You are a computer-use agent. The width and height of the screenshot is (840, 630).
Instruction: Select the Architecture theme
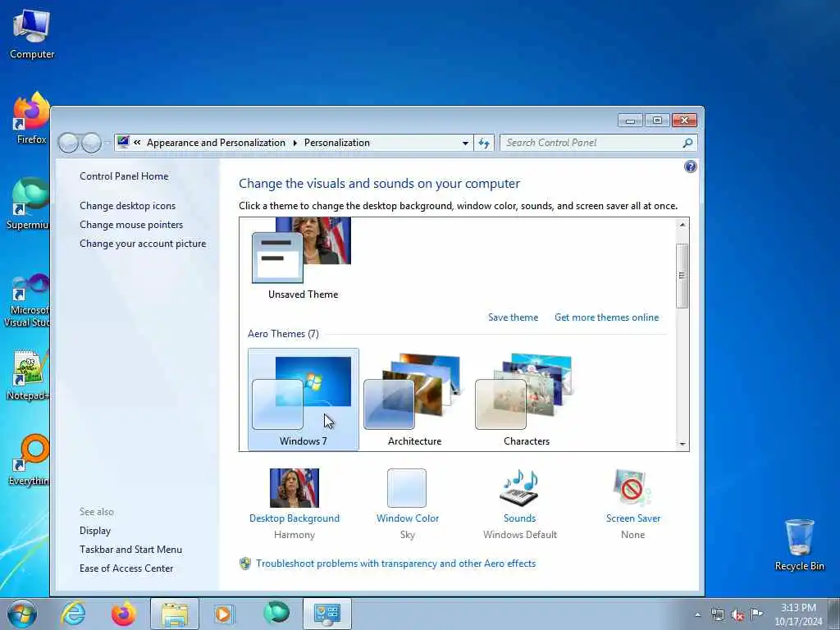pos(414,399)
